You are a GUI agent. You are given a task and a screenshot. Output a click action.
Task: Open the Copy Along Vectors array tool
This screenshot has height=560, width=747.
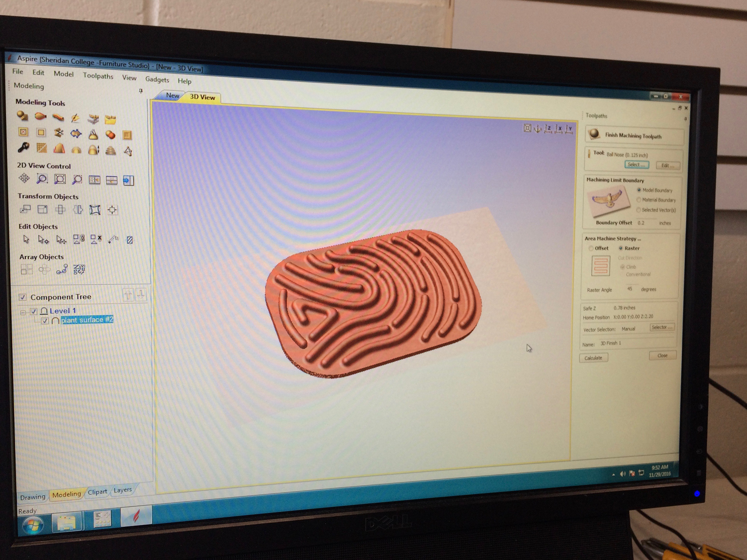pyautogui.click(x=62, y=269)
